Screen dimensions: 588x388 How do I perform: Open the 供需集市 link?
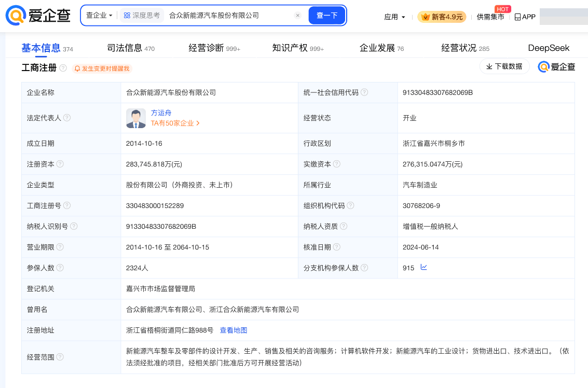click(490, 17)
